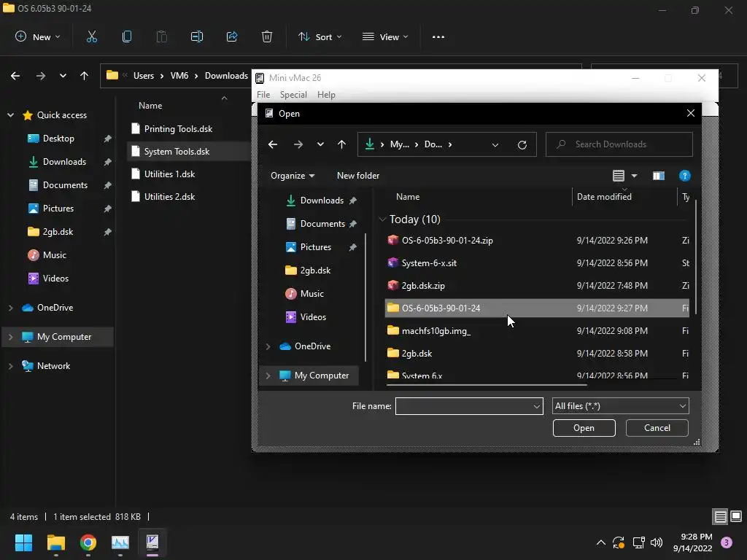Click Users in Explorer breadcrumb path
Screen dimensions: 747x560
pyautogui.click(x=144, y=76)
